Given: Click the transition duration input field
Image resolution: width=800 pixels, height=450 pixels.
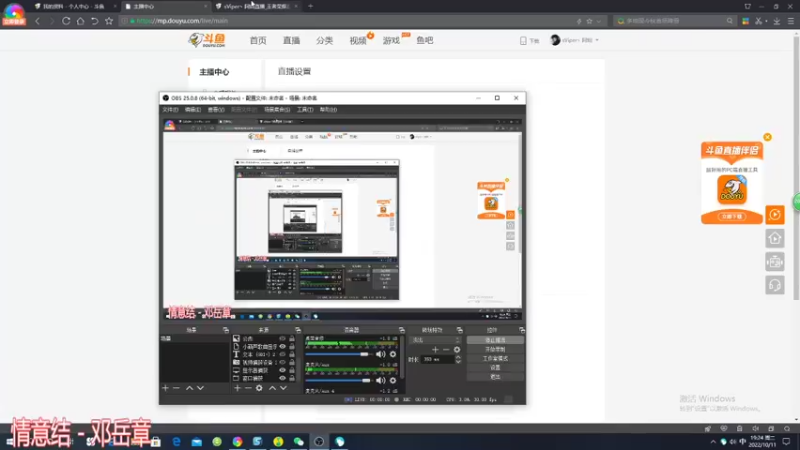Looking at the screenshot, I should (x=437, y=359).
